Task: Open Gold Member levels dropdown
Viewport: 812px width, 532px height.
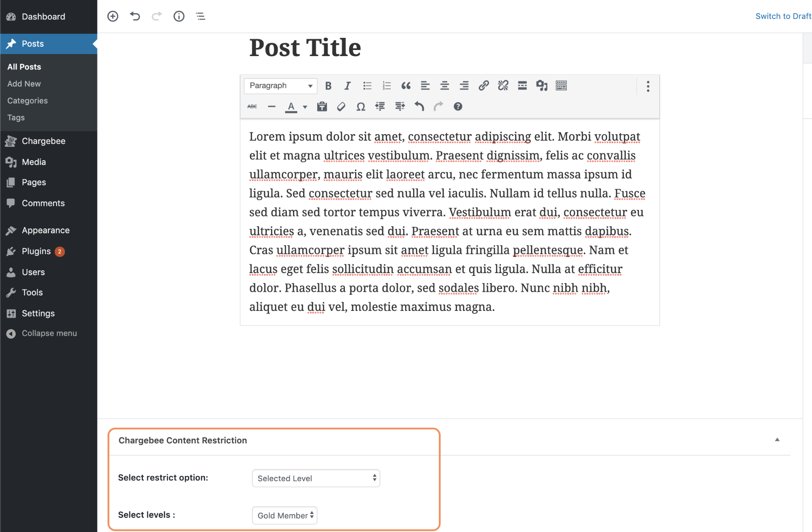Action: coord(284,515)
